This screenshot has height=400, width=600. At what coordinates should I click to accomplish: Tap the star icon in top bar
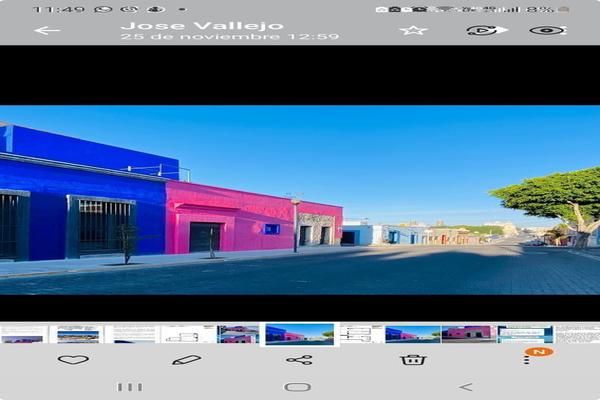(x=413, y=30)
